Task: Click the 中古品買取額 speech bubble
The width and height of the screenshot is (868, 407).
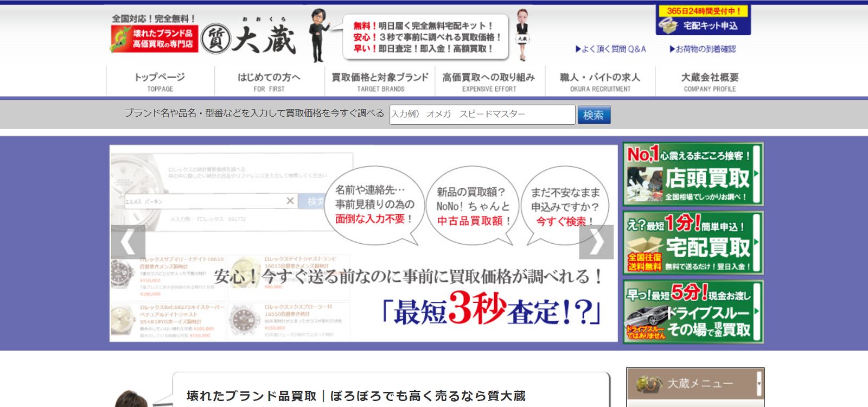Action: coord(473,206)
